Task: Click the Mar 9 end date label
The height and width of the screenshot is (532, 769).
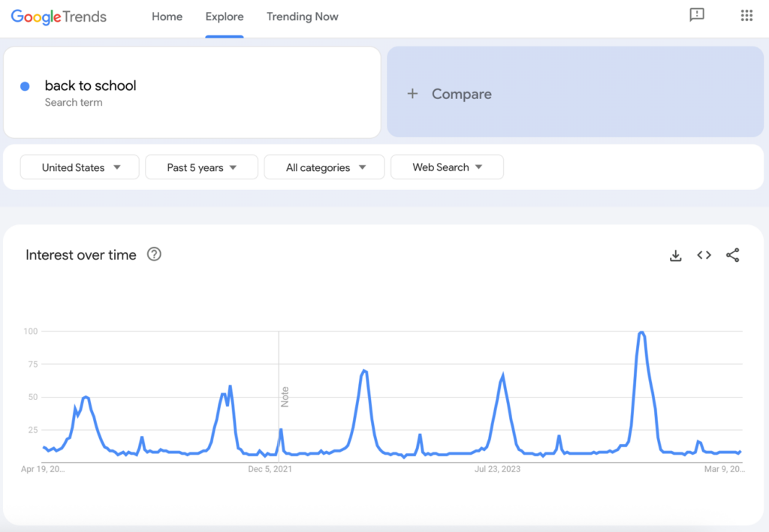Action: pos(725,469)
